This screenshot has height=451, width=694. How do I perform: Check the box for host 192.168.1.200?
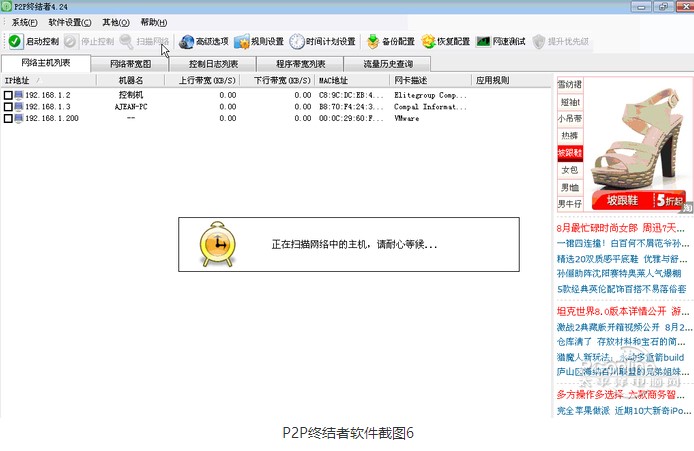click(x=8, y=118)
